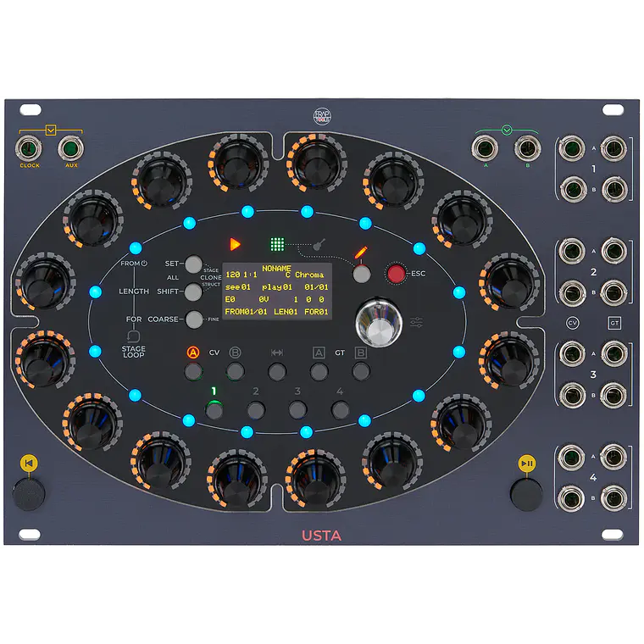Click track 1 row B GT output jack
Screen dimensions: 644x644
614,189
